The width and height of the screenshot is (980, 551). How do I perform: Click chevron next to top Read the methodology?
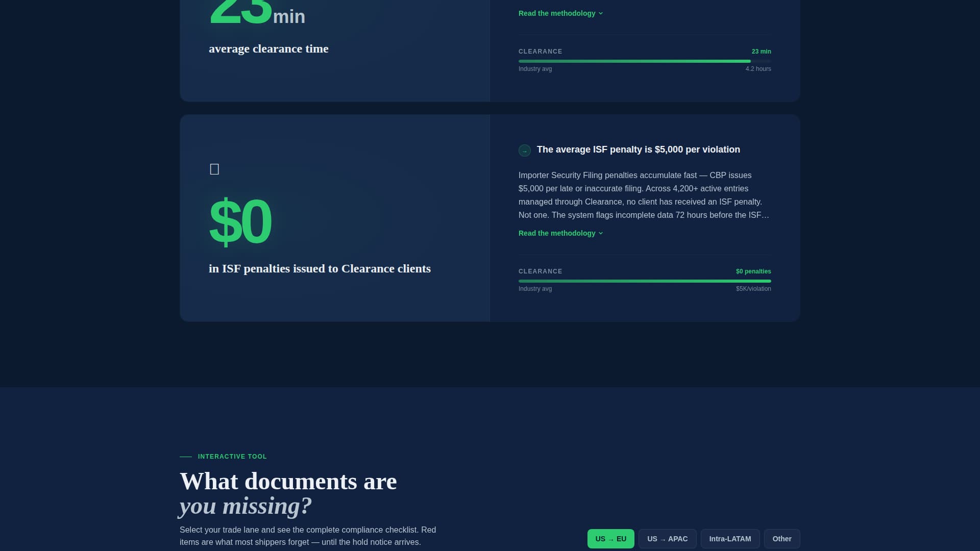(601, 14)
